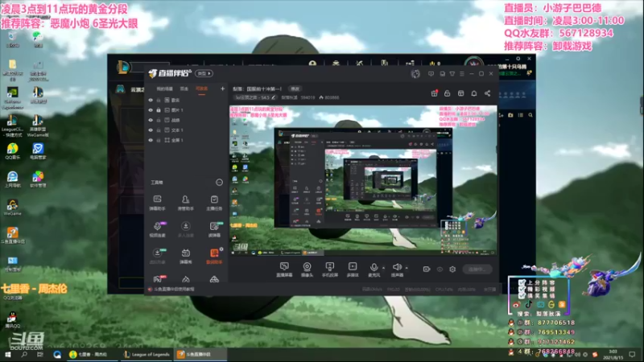The height and width of the screenshot is (362, 644).
Task: Toggle visibility of 全屏 1 source
Action: tap(151, 140)
